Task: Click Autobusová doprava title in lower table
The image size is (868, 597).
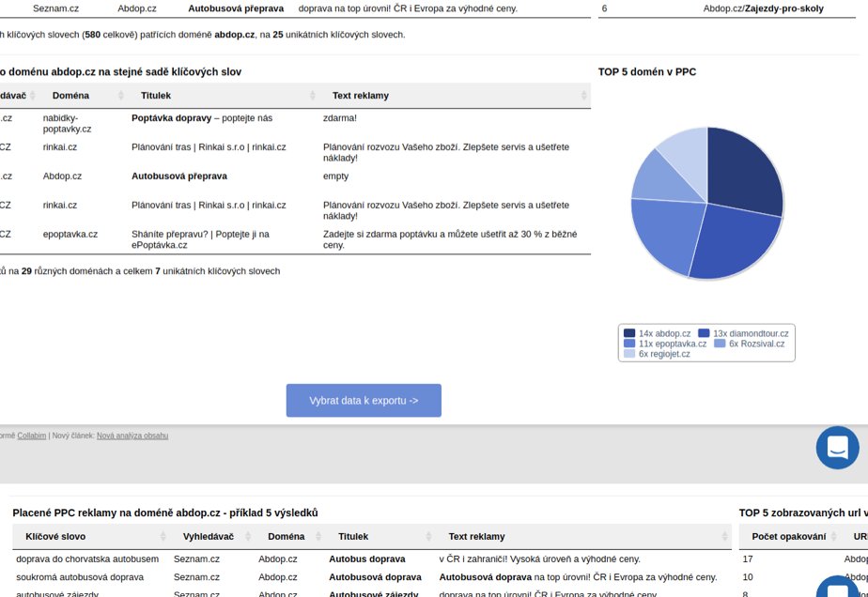Action: coord(375,577)
